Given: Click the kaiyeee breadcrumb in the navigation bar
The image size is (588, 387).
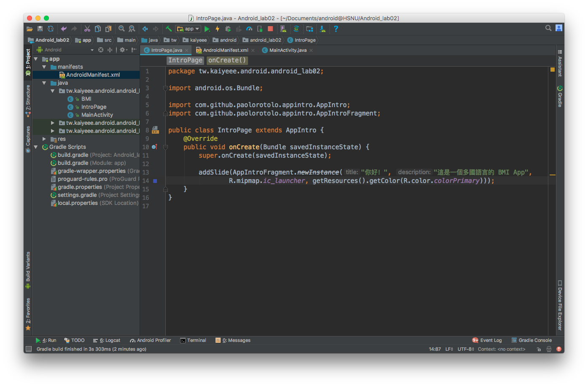Looking at the screenshot, I should 194,40.
